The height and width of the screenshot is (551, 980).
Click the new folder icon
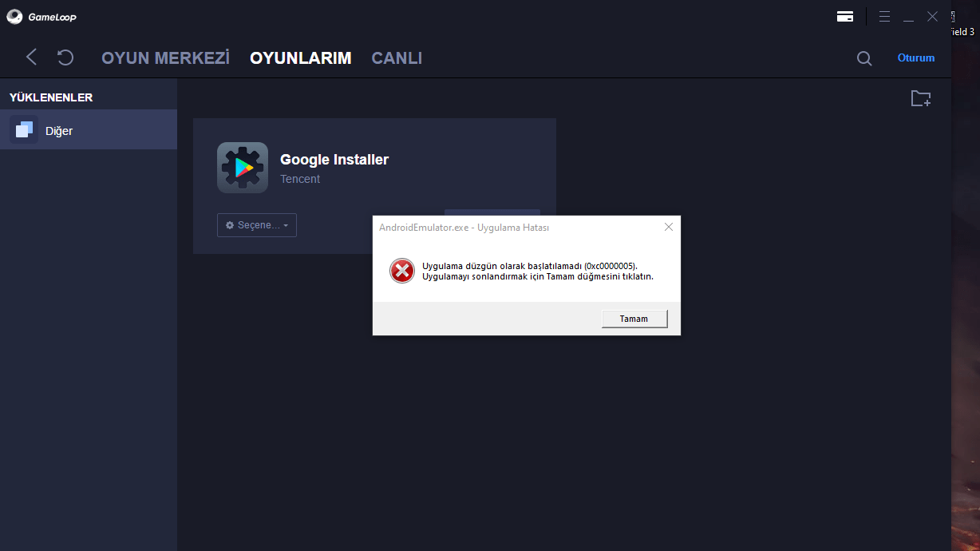tap(921, 98)
